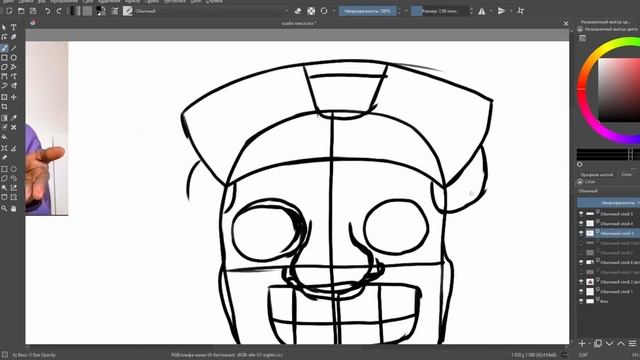
Task: Open the blending mode dropdown in the toolbar
Action: click(x=211, y=11)
